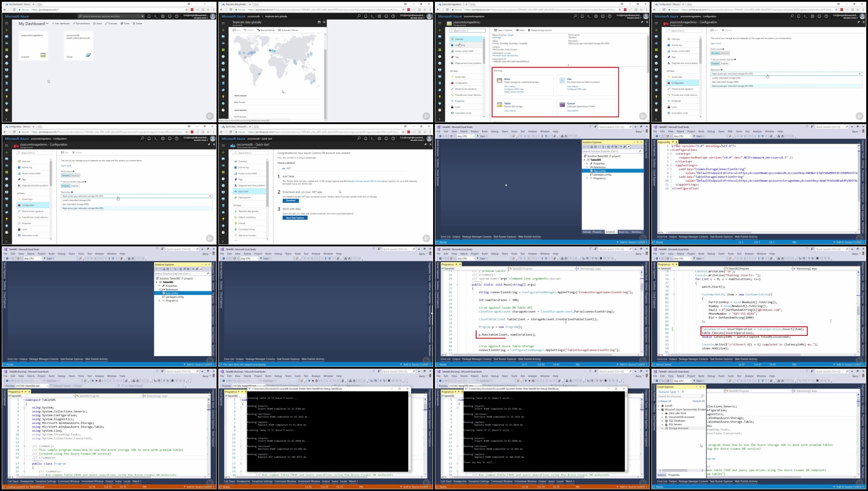Click Open in Explorer on psazurestoragedemo overview
Screen dimensions: 868x491
coord(503,30)
